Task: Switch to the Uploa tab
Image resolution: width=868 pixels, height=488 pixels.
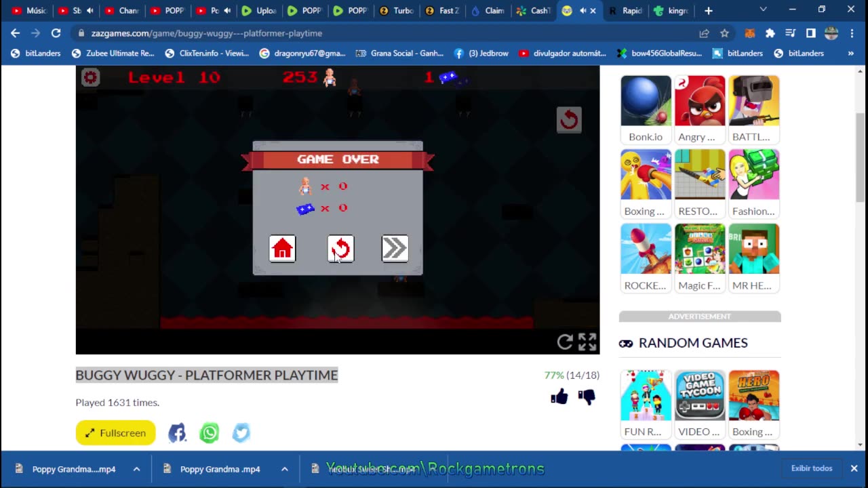Action: coord(258,10)
